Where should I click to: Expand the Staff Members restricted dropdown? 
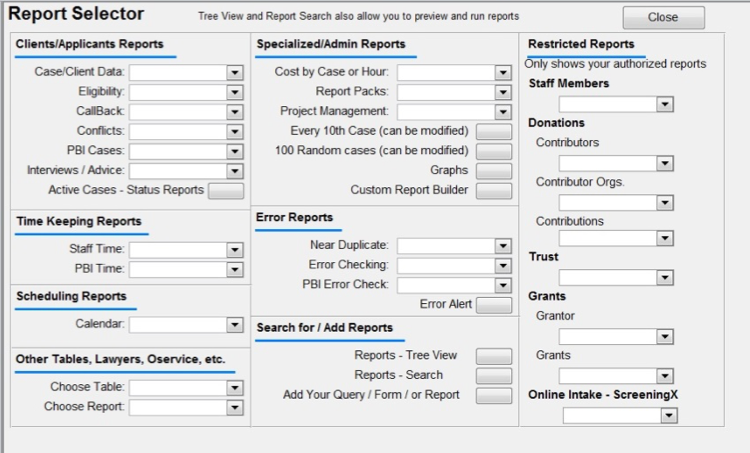tap(664, 104)
